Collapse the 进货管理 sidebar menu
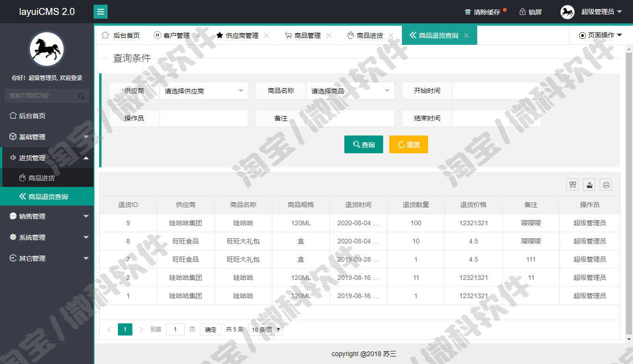The height and width of the screenshot is (364, 633). [x=47, y=157]
